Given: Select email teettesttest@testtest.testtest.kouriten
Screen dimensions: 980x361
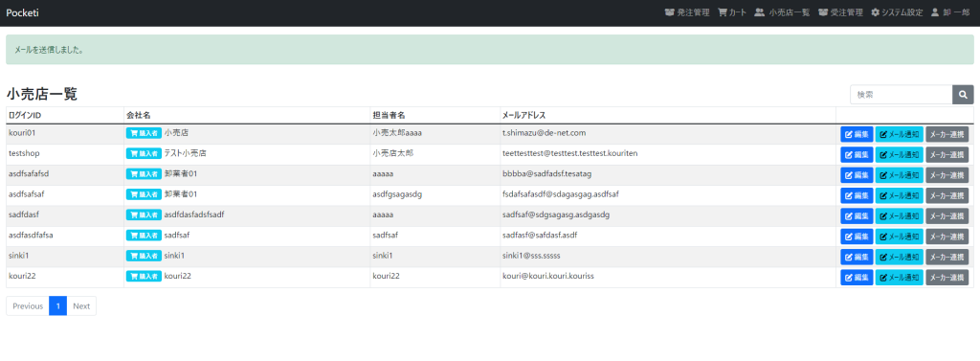Looking at the screenshot, I should coord(570,153).
